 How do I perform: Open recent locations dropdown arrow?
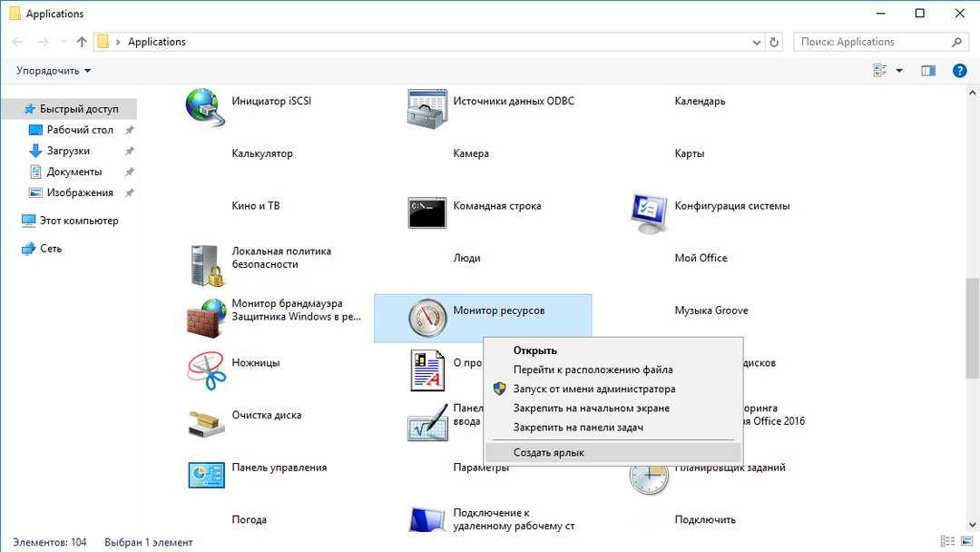64,42
